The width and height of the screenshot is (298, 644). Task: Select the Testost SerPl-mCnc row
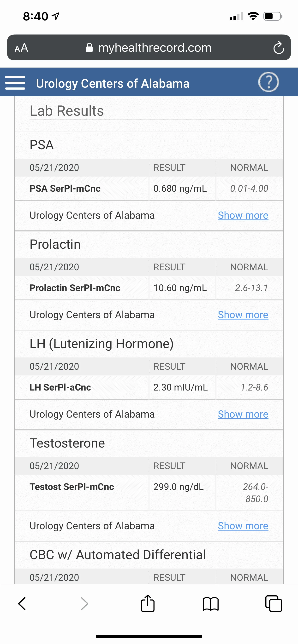click(149, 493)
